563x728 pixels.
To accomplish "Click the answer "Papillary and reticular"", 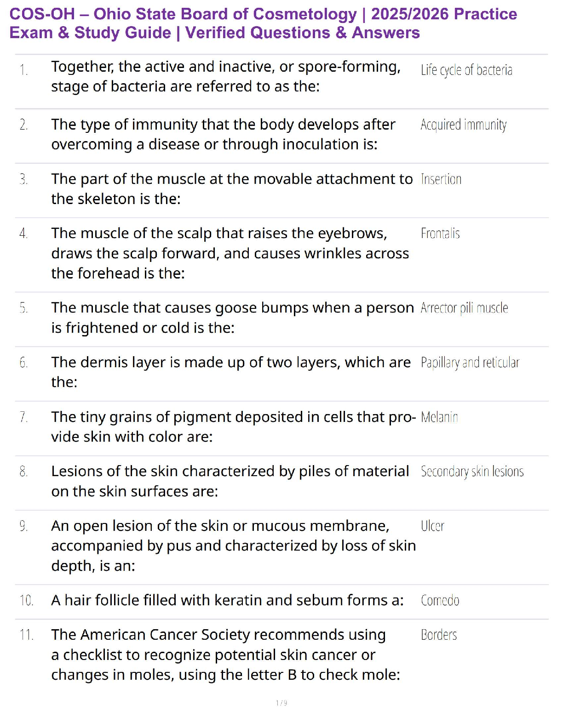I will (x=470, y=363).
